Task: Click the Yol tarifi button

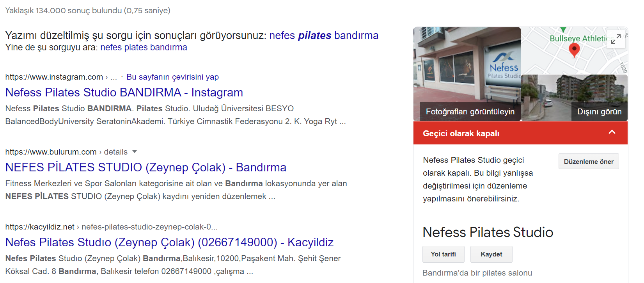Action: [x=444, y=254]
